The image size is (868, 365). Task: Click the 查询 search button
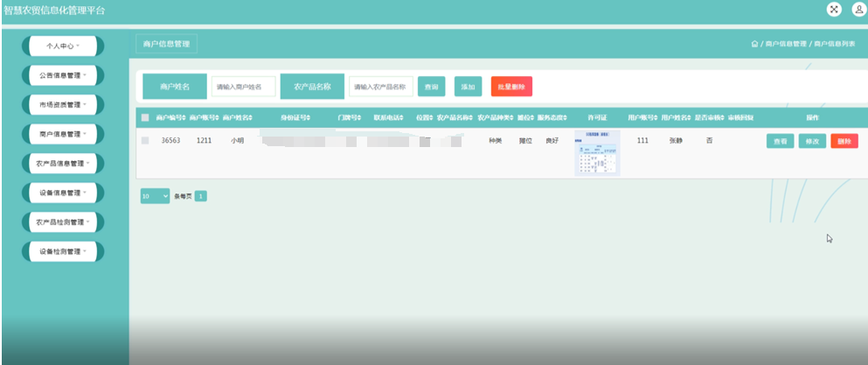coord(431,87)
